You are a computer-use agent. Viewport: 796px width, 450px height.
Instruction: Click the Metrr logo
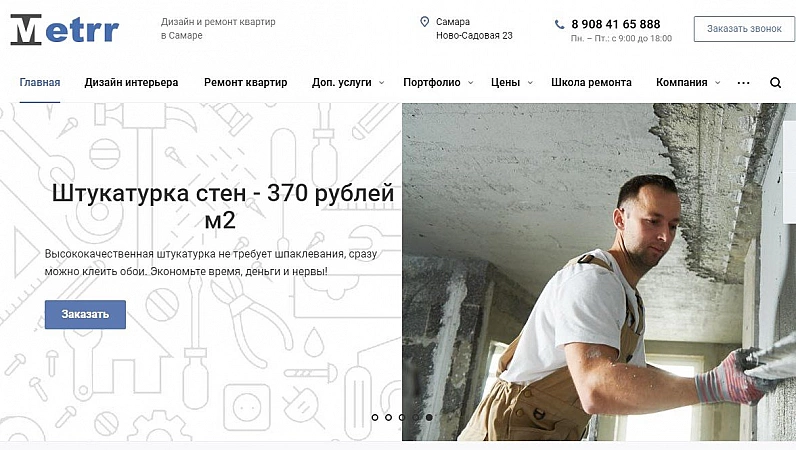coord(64,30)
